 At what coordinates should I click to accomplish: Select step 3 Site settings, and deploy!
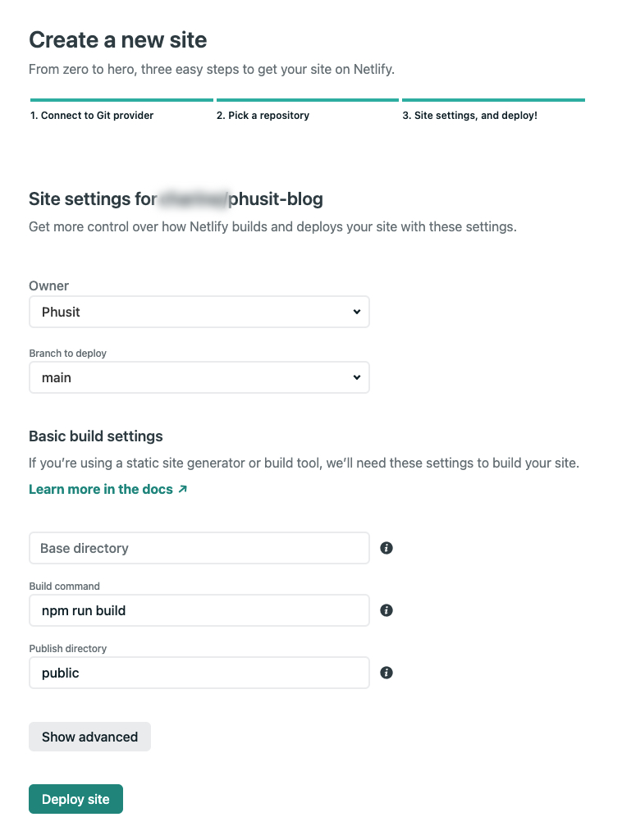click(469, 116)
